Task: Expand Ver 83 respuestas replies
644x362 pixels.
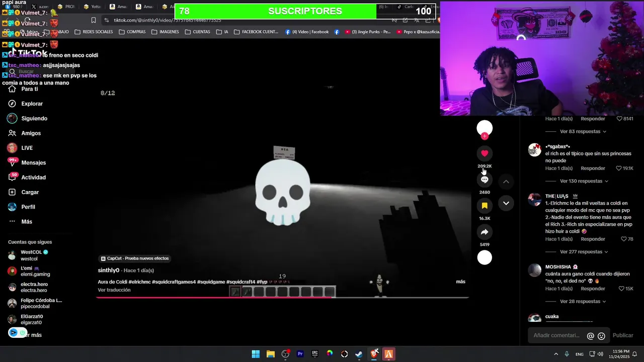Action: [583, 132]
